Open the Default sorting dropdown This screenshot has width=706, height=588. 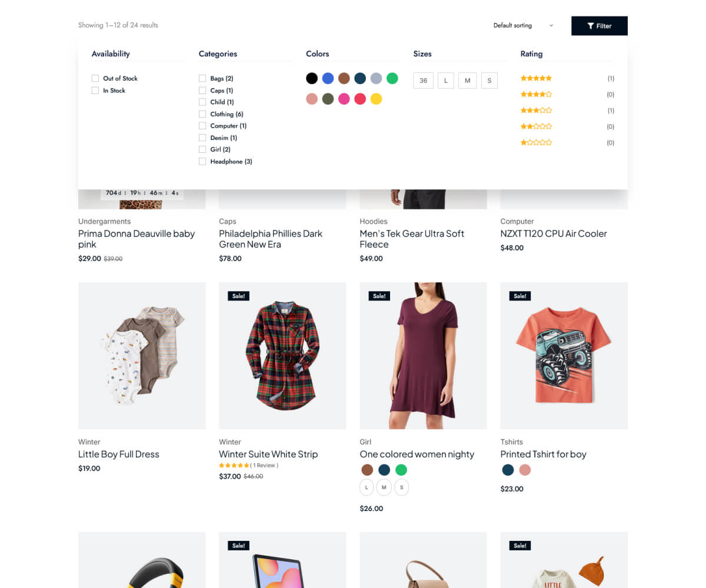(523, 25)
